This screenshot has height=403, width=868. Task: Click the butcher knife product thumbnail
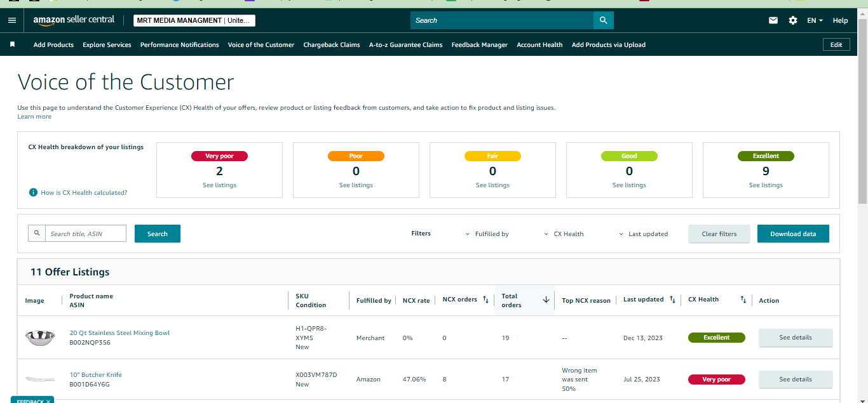click(40, 380)
